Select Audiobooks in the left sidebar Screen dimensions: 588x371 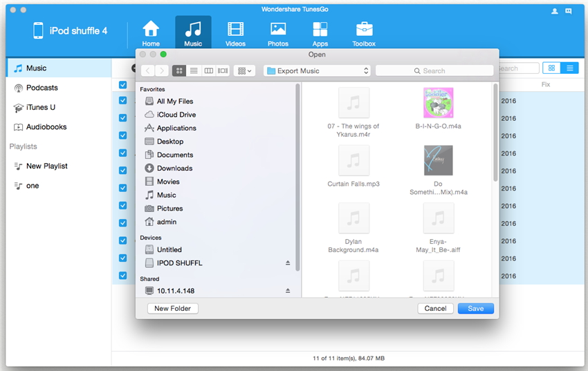46,127
